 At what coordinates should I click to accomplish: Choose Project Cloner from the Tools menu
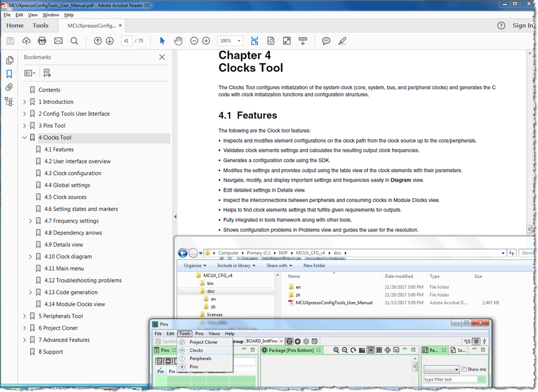pyautogui.click(x=205, y=342)
